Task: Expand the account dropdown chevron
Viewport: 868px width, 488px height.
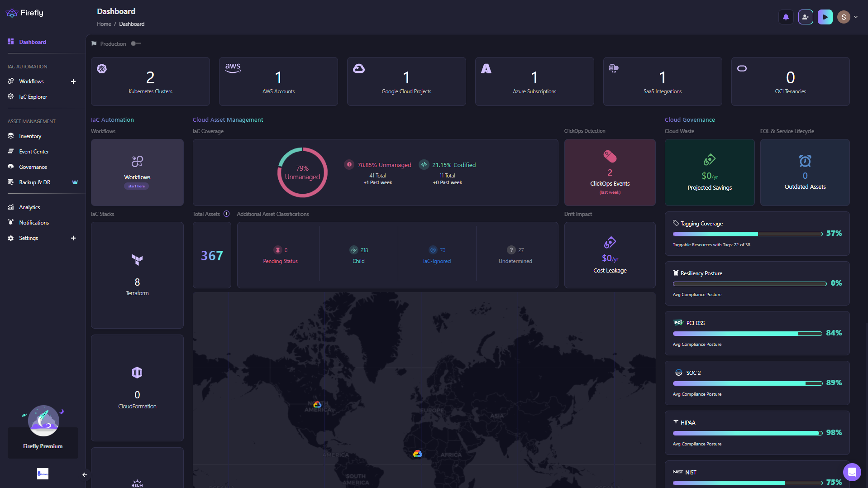Action: coord(856,17)
